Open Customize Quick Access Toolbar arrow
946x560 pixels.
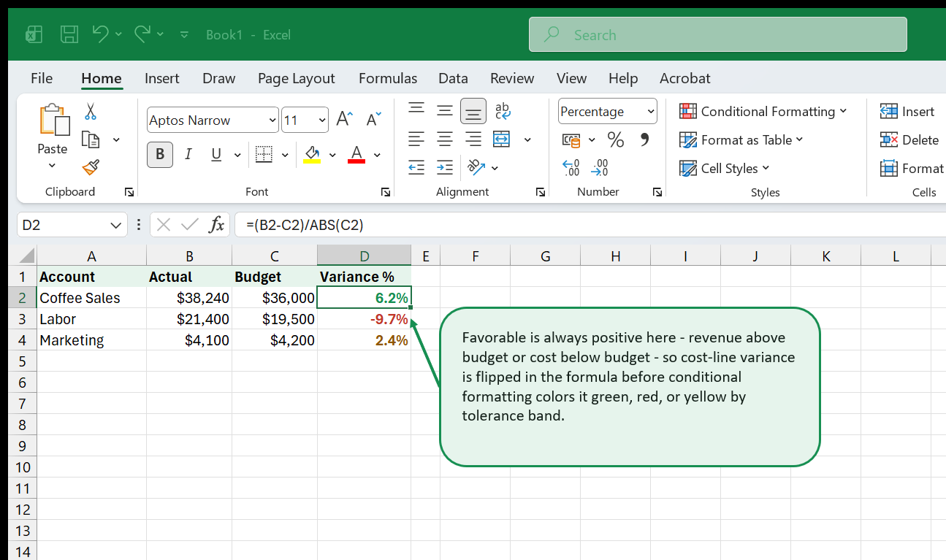coord(184,34)
